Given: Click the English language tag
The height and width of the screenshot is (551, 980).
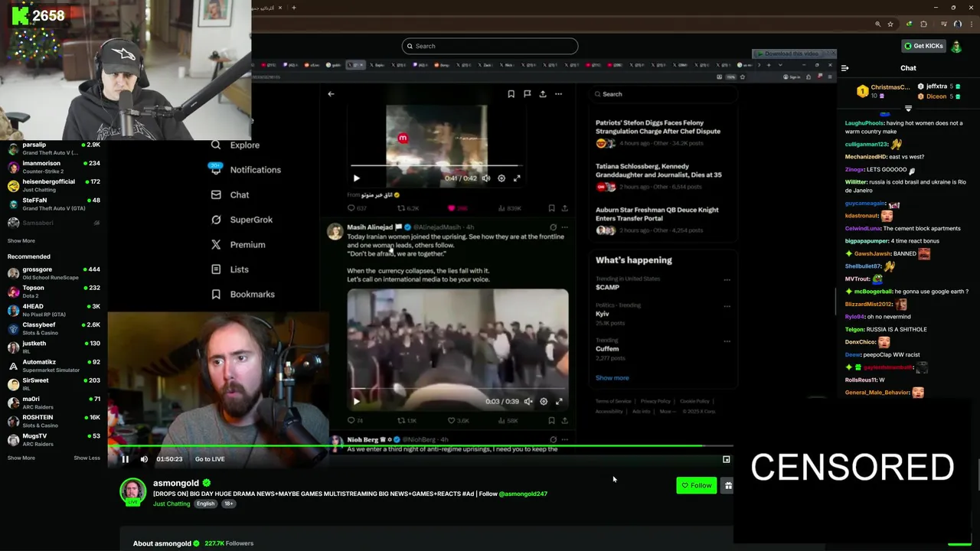Looking at the screenshot, I should click(x=205, y=504).
